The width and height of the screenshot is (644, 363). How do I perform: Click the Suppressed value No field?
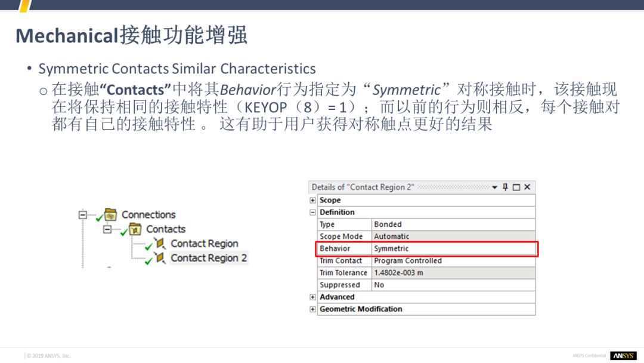click(x=453, y=285)
